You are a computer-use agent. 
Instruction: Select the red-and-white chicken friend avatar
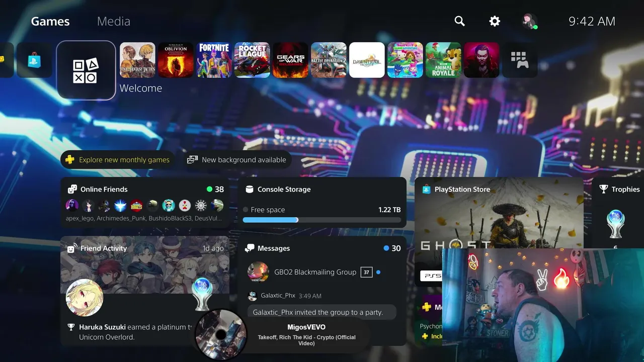[185, 205]
